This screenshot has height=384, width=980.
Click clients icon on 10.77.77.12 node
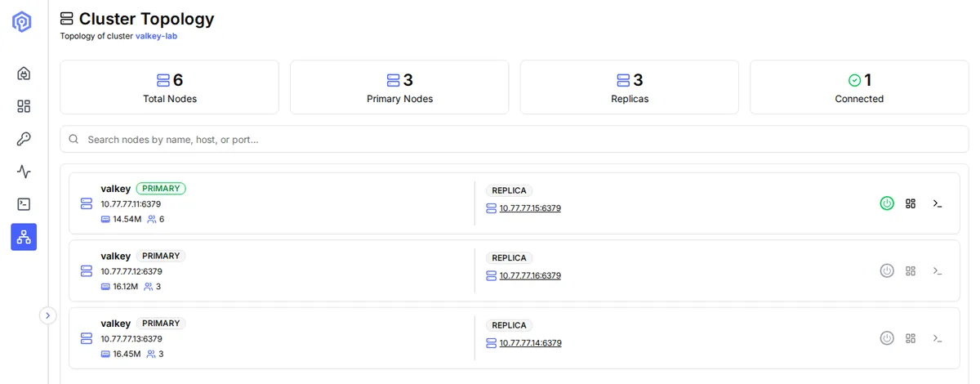[149, 286]
